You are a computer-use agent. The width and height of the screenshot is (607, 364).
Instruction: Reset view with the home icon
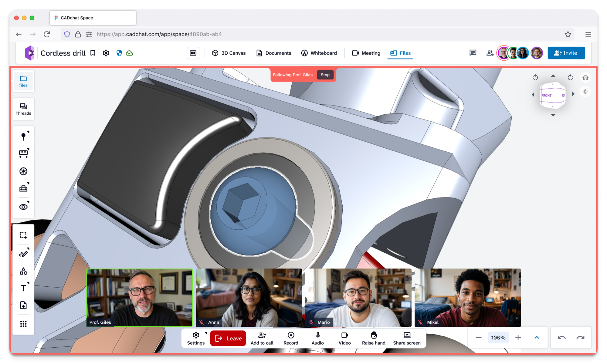(x=585, y=78)
